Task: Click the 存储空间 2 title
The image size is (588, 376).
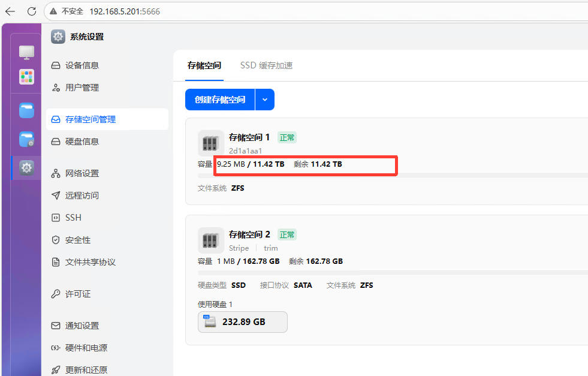Action: (x=249, y=234)
